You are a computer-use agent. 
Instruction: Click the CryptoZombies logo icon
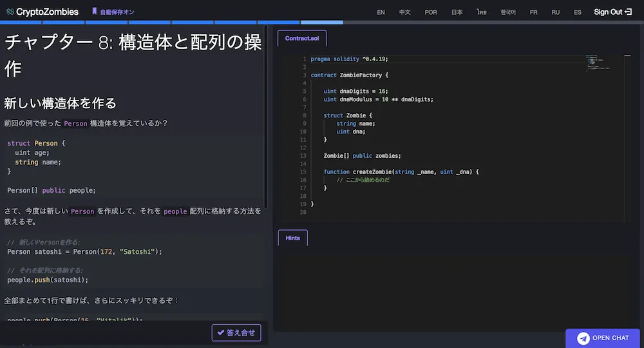coord(10,12)
